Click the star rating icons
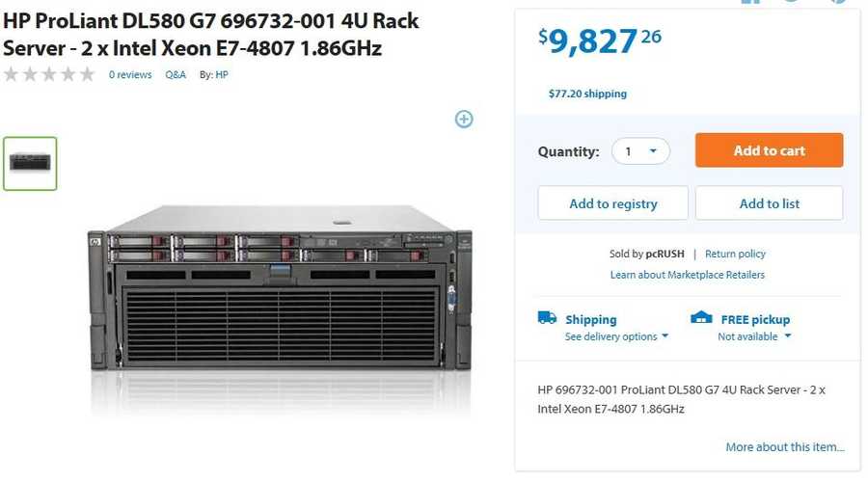Viewport: 868px width, 483px height. 49,74
